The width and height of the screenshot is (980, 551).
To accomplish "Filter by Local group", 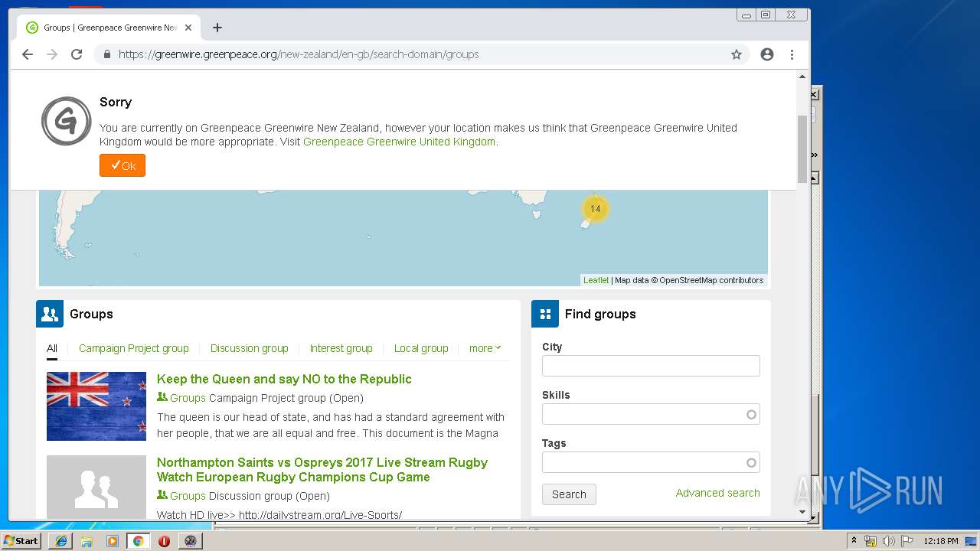I will (421, 348).
